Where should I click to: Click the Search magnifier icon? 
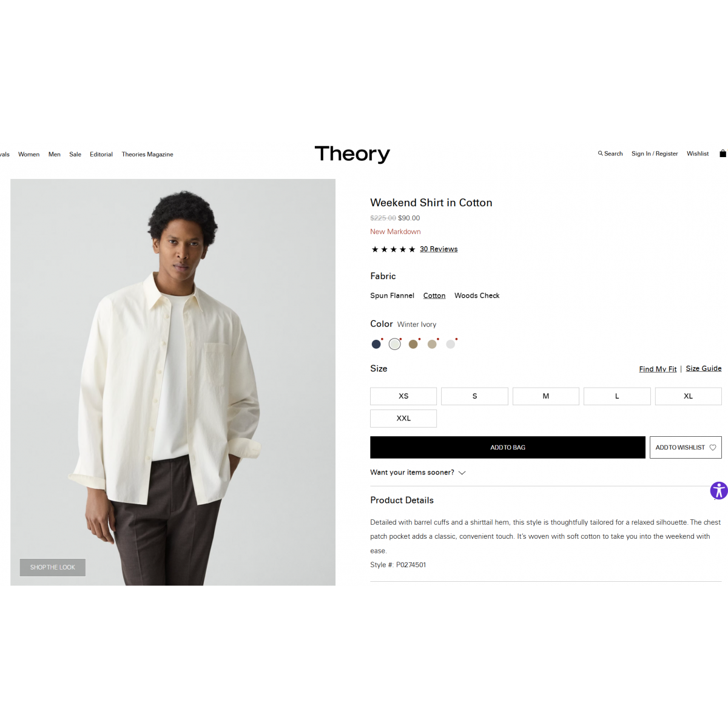click(600, 153)
